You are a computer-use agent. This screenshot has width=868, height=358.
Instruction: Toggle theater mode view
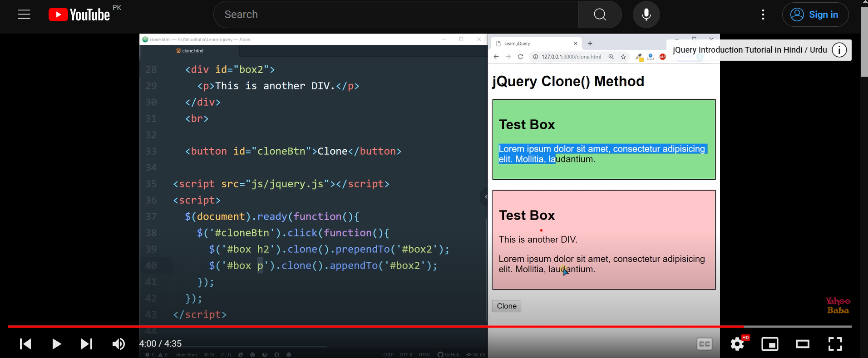coord(802,344)
